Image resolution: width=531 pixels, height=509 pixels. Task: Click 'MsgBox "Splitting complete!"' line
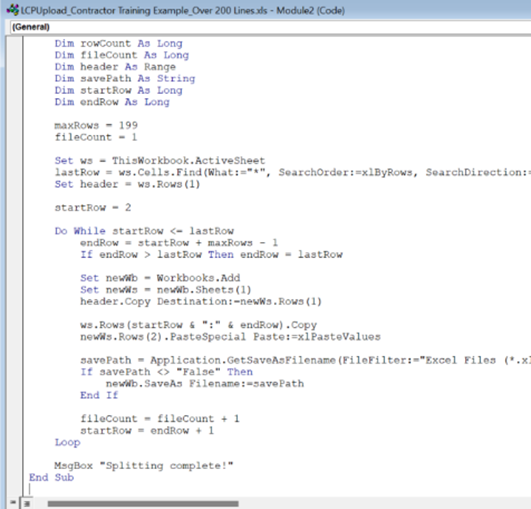pos(144,466)
